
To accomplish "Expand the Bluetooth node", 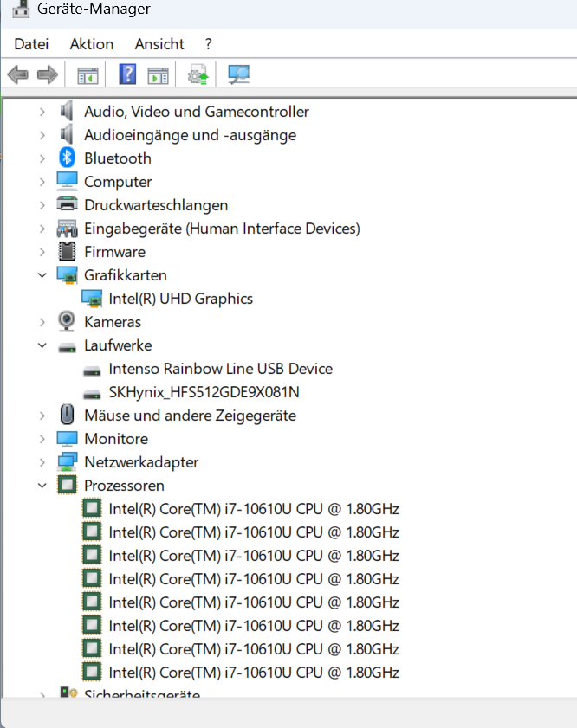I will pyautogui.click(x=42, y=158).
